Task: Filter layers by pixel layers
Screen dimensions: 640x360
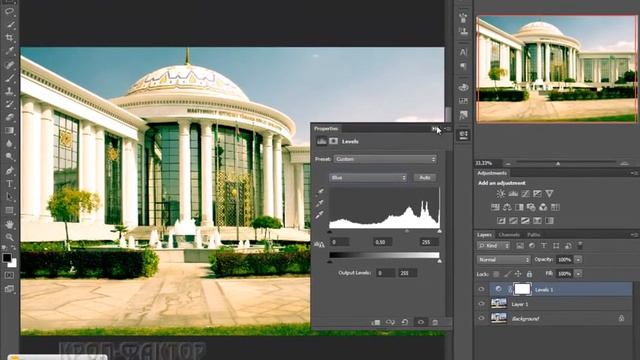Action: click(x=520, y=245)
